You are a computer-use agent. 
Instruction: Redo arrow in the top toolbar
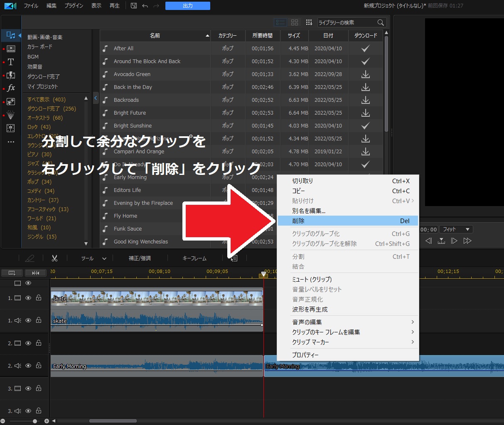tap(156, 6)
